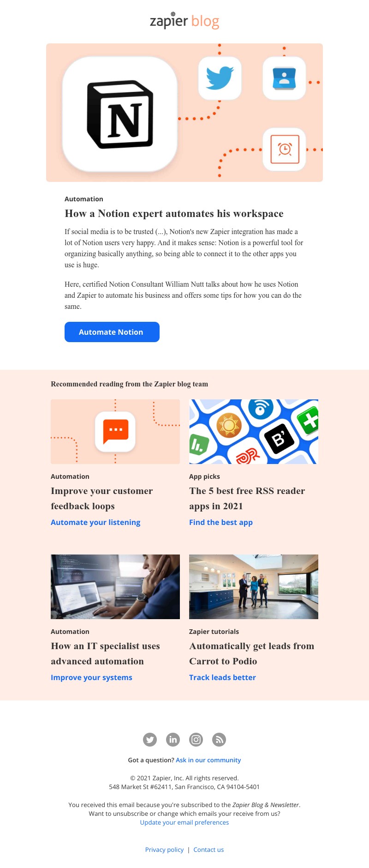369x868 pixels.
Task: Open the Automate your listening link
Action: click(x=95, y=522)
